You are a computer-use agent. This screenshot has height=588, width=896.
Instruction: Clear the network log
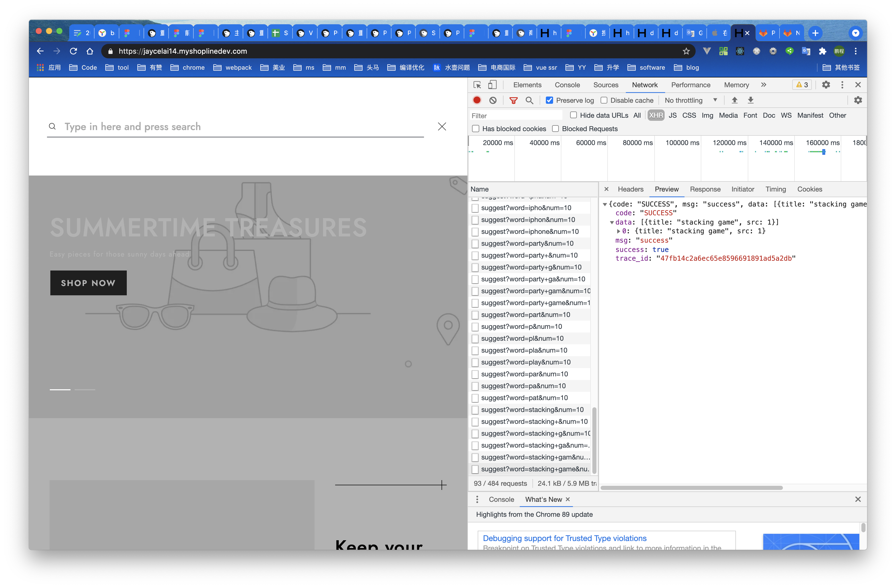pos(493,100)
